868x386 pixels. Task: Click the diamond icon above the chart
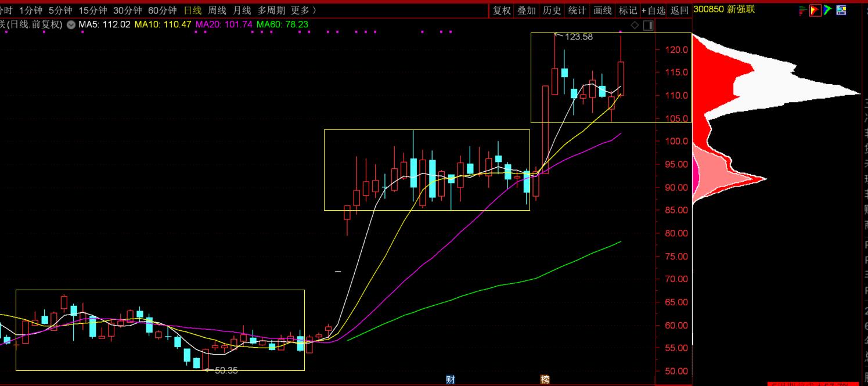coord(635,25)
